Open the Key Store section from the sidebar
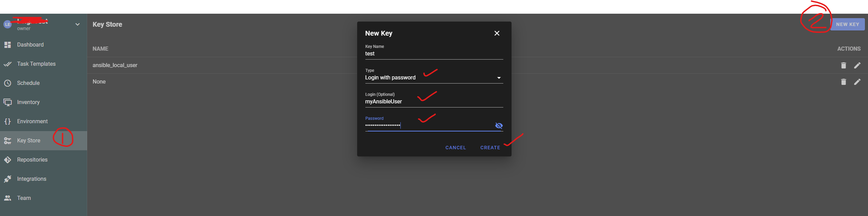868x216 pixels. (x=28, y=140)
